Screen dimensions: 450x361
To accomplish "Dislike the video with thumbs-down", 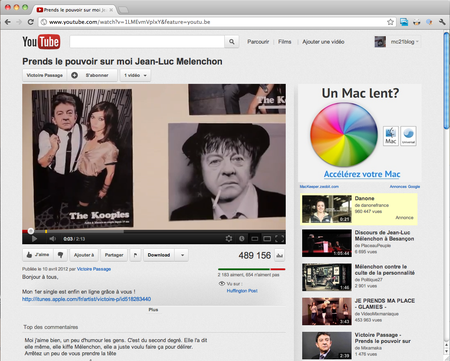I will point(60,255).
